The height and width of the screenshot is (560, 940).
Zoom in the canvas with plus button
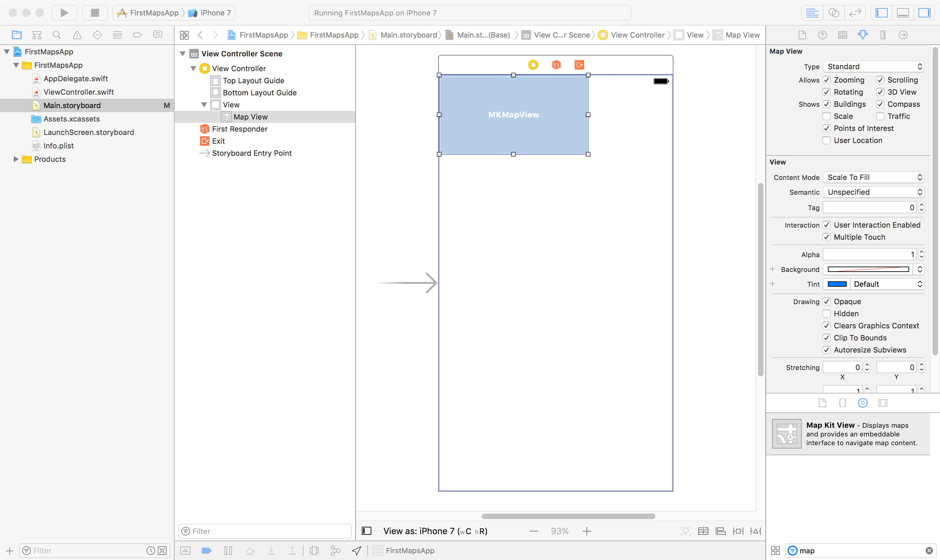pos(587,531)
